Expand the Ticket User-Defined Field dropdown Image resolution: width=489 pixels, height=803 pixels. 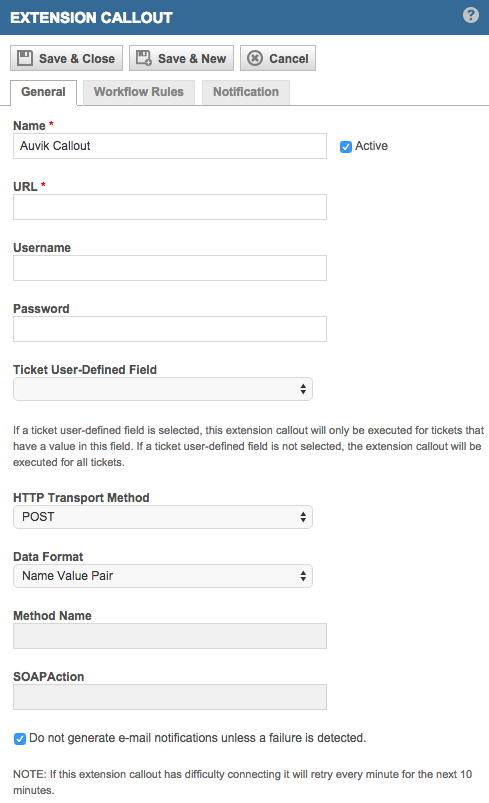pos(163,389)
